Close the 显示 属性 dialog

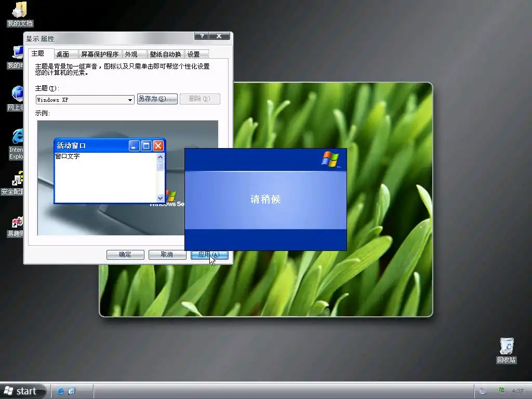tap(219, 36)
